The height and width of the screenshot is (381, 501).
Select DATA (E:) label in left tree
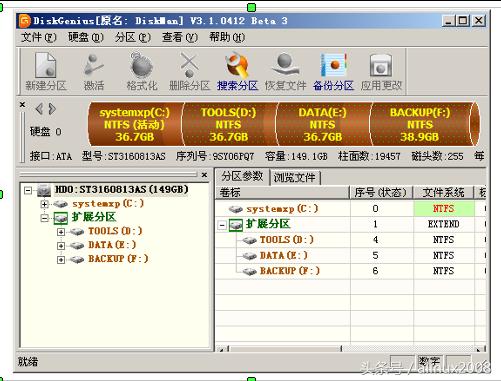tap(112, 245)
